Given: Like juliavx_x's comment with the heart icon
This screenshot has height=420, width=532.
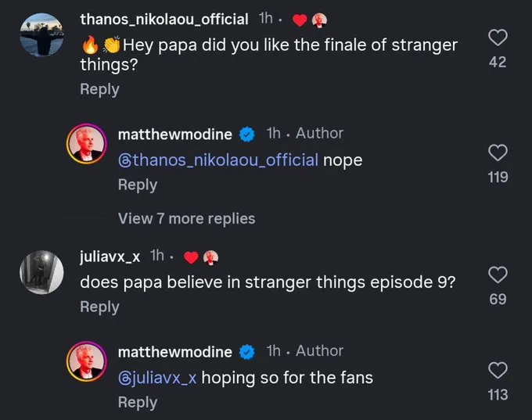Looking at the screenshot, I should [498, 275].
